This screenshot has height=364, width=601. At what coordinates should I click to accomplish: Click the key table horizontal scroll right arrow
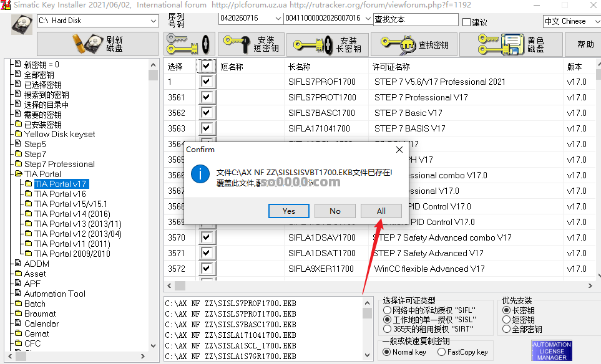(x=590, y=285)
